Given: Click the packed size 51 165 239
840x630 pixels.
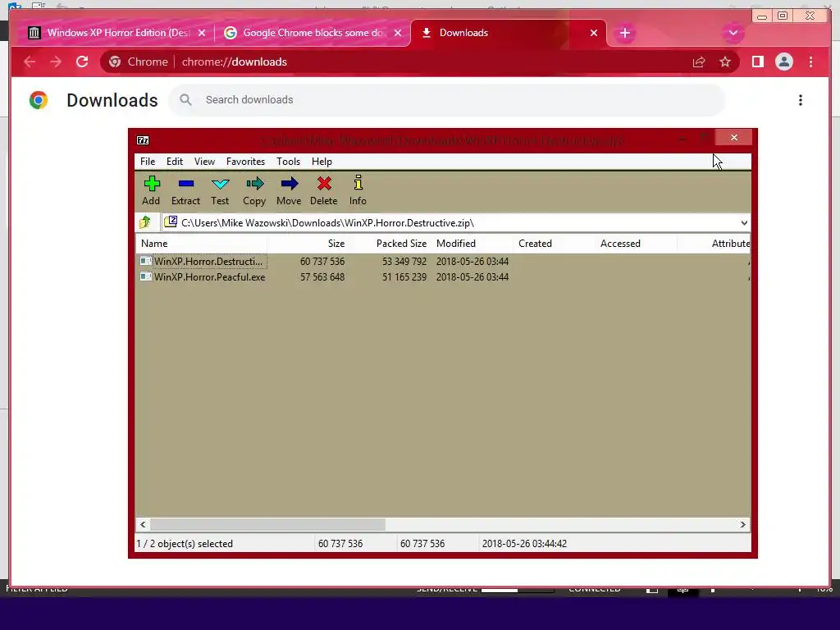Looking at the screenshot, I should tap(404, 277).
